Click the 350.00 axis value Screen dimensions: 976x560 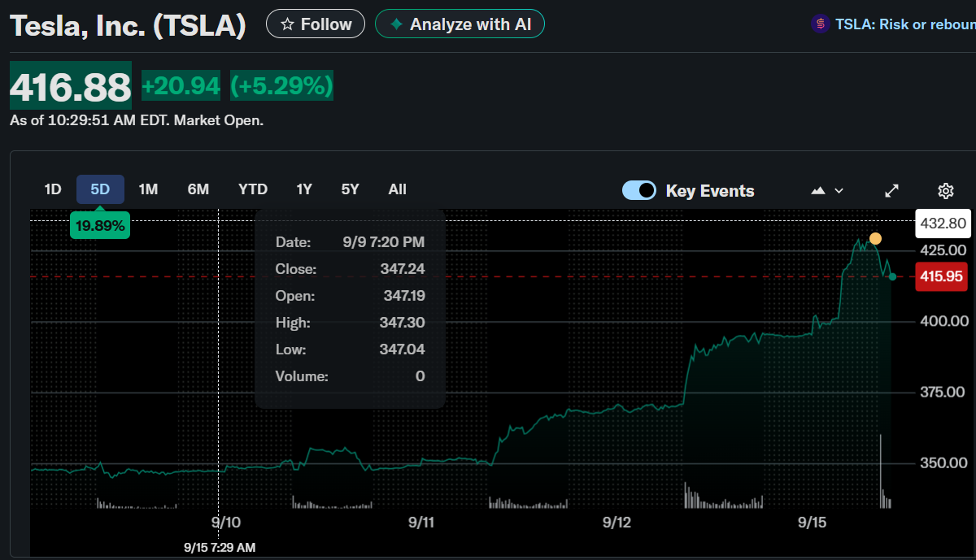coord(943,462)
